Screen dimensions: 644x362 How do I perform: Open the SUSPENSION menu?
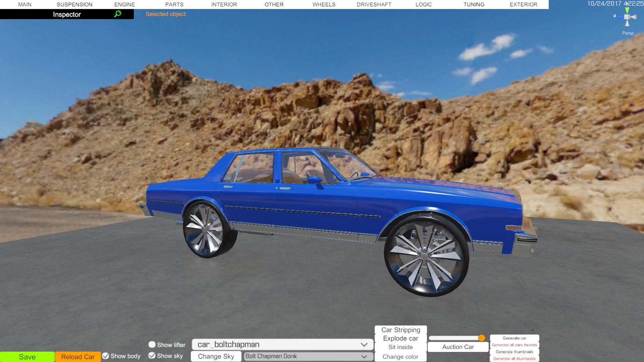point(75,4)
